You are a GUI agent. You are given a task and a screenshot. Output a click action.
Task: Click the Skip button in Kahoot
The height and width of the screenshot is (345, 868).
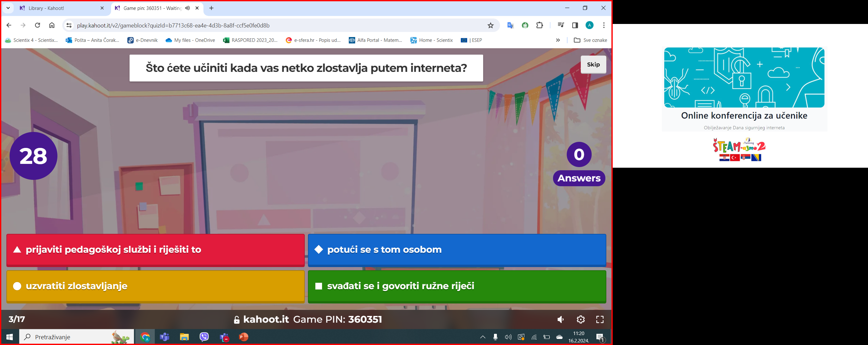pos(593,65)
